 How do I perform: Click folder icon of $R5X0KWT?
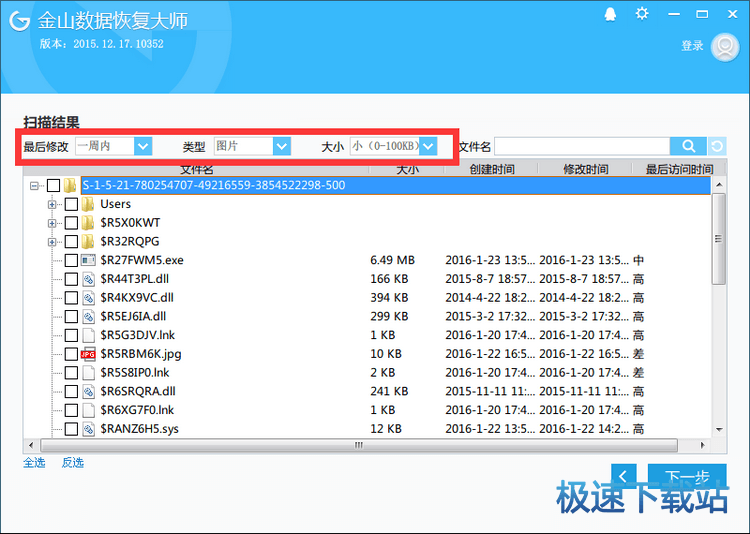(87, 223)
